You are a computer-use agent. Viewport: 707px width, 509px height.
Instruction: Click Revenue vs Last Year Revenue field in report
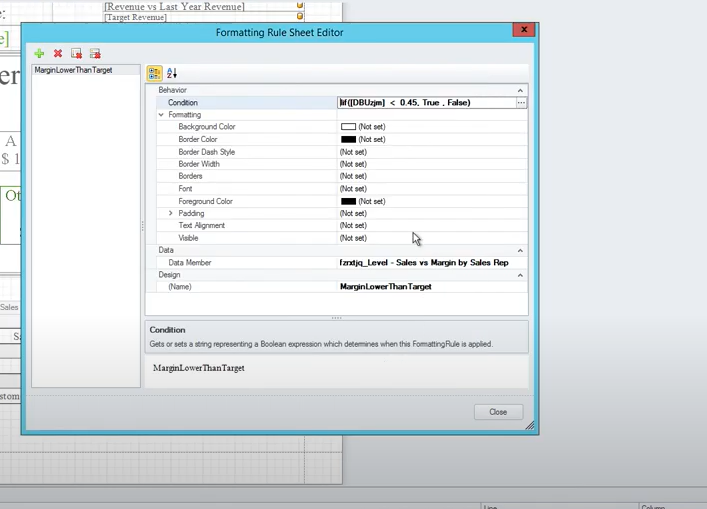174,6
